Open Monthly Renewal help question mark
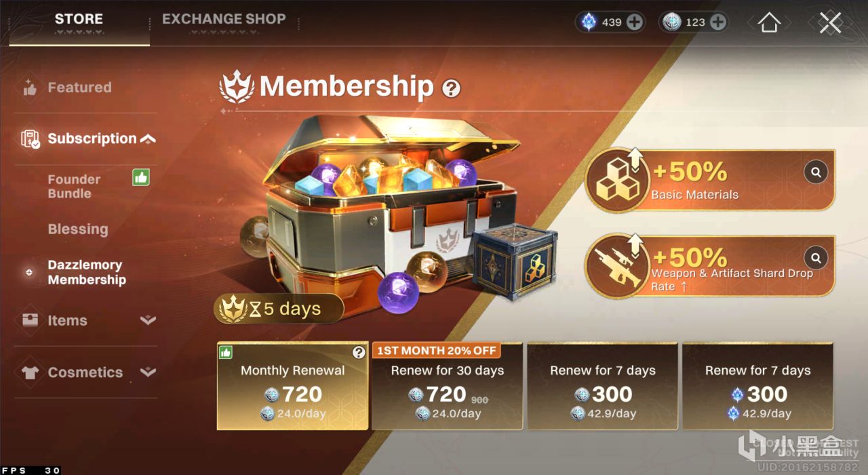 point(359,352)
